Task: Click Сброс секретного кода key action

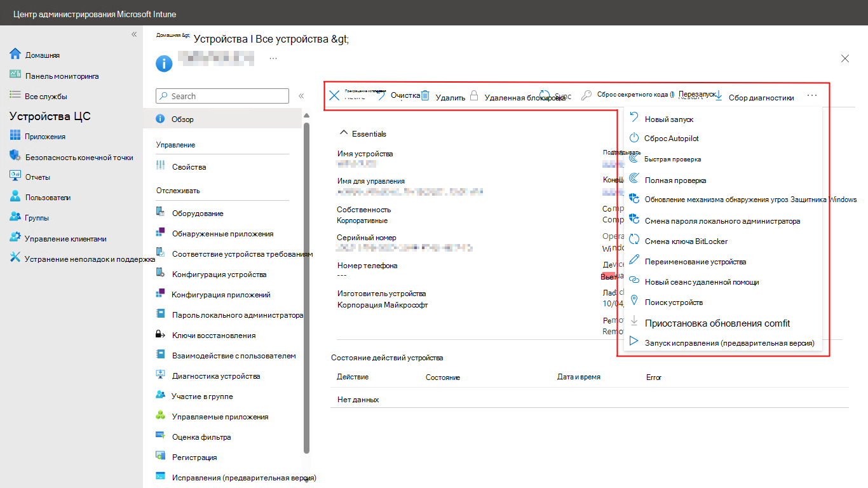Action: click(x=628, y=95)
